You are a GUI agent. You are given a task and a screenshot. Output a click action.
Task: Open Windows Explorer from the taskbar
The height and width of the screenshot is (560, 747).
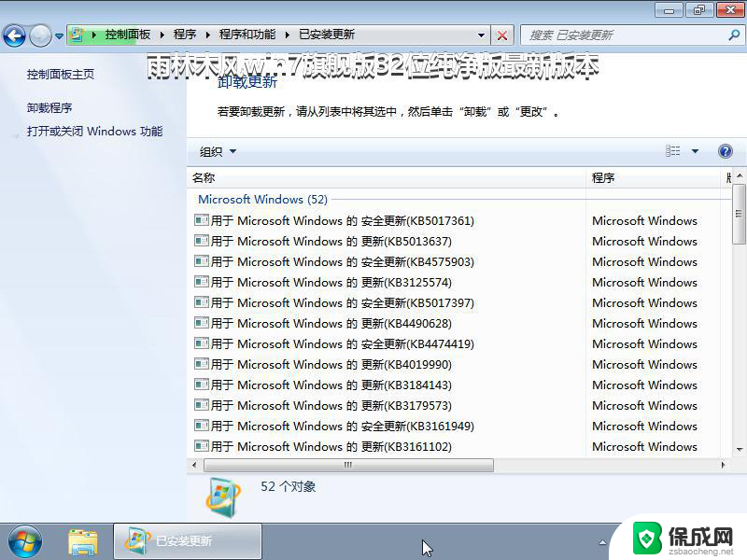point(82,542)
